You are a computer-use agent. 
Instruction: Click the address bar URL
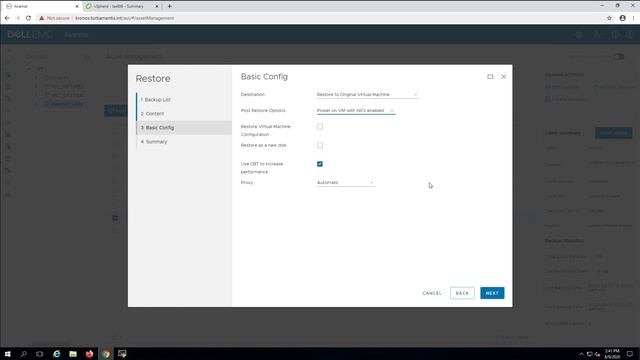124,18
